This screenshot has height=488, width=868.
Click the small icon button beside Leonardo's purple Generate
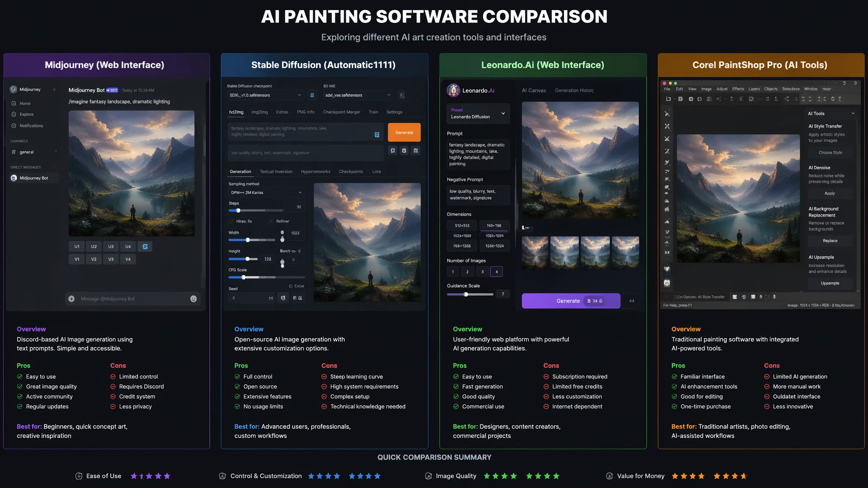pyautogui.click(x=632, y=301)
